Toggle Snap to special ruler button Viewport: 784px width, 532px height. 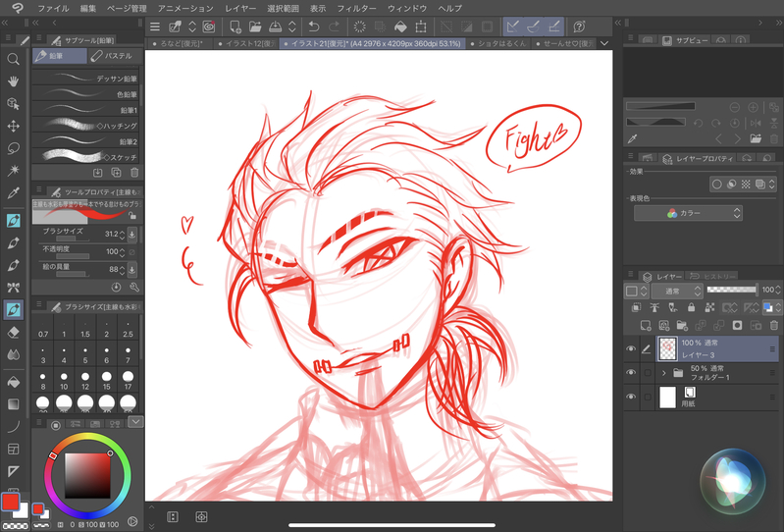click(x=534, y=27)
